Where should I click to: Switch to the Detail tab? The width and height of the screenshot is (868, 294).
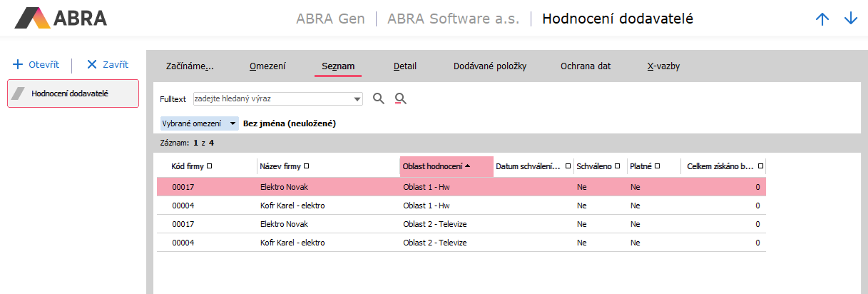point(405,66)
